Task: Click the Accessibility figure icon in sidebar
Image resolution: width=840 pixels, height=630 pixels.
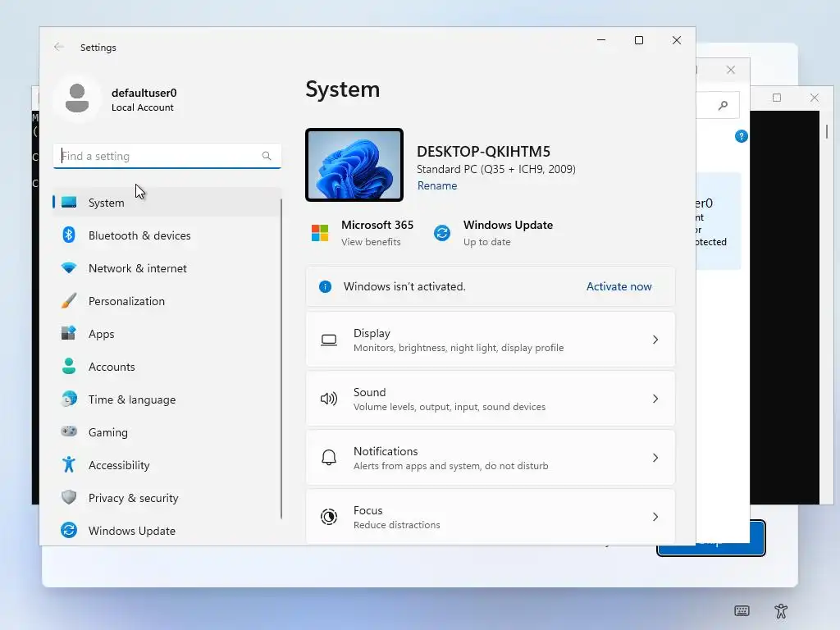Action: coord(69,464)
